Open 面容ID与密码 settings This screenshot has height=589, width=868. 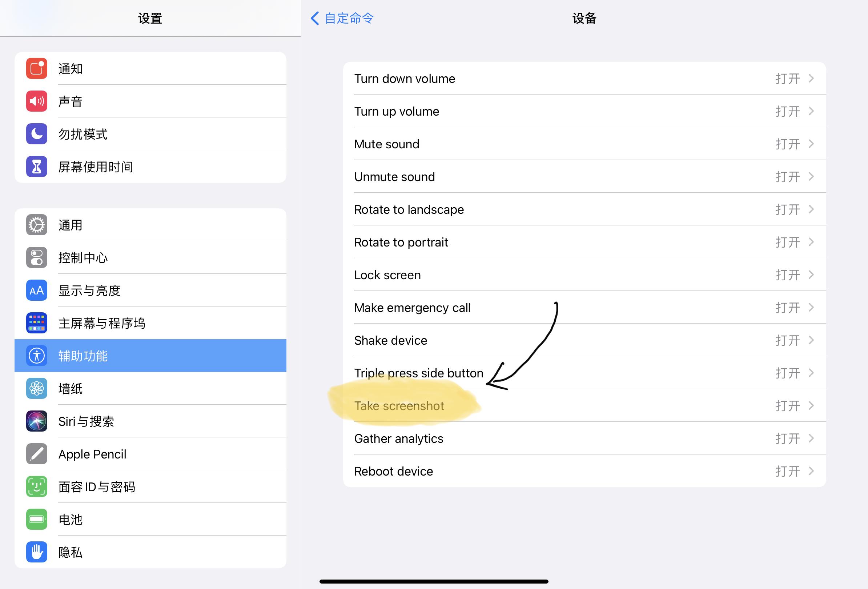pos(150,487)
